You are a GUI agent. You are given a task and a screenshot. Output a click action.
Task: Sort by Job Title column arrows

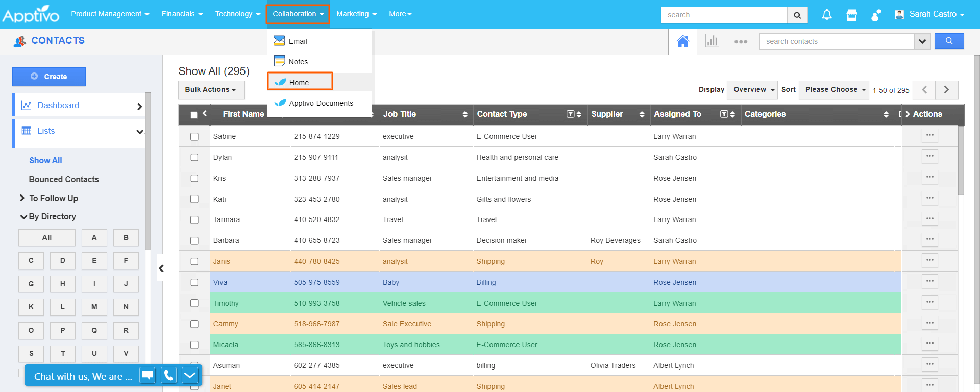tap(465, 114)
